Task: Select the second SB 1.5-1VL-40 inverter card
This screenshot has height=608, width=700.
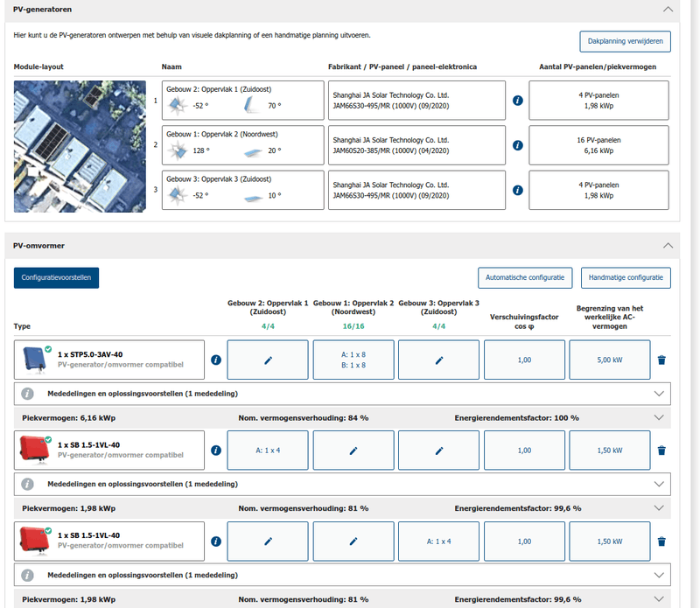Action: point(109,542)
